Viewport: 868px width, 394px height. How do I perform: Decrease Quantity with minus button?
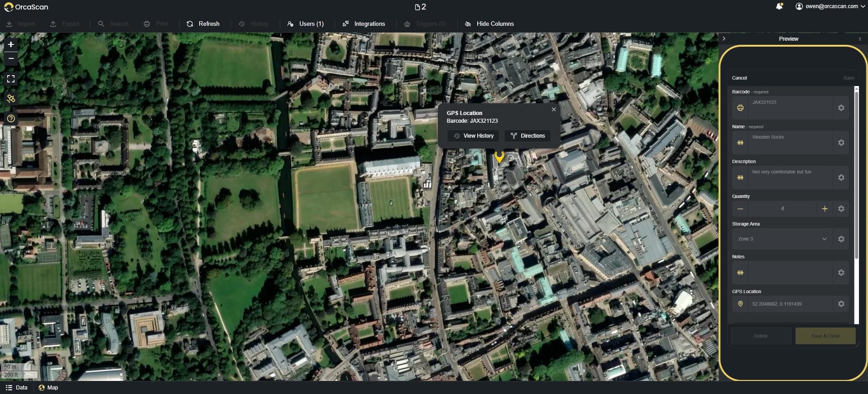click(x=740, y=209)
